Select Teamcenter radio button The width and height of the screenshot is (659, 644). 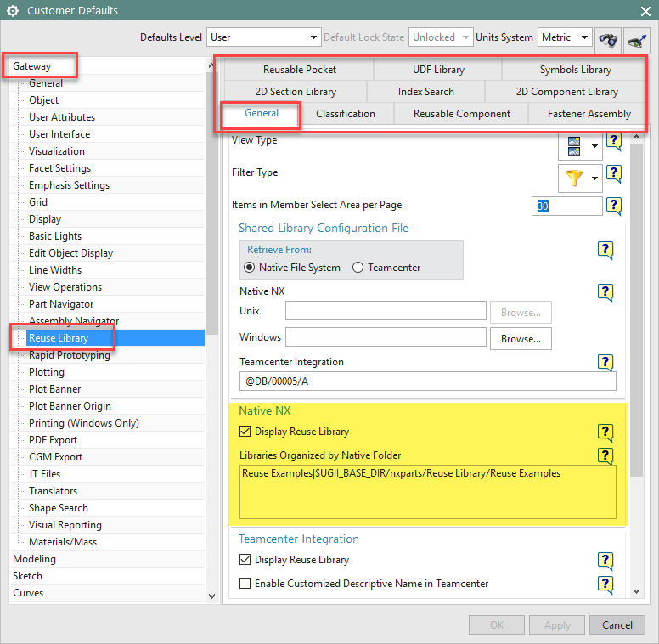pyautogui.click(x=358, y=268)
